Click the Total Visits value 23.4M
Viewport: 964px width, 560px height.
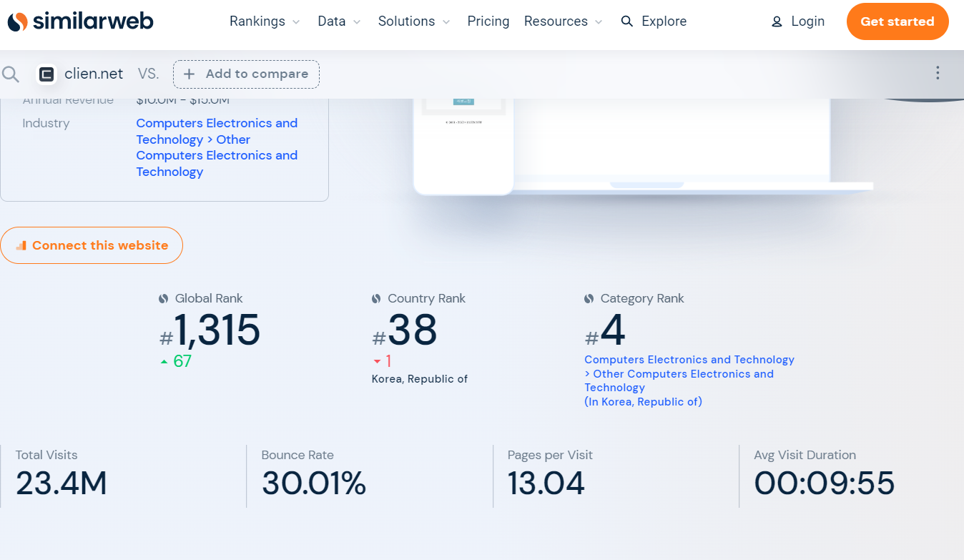pos(62,484)
